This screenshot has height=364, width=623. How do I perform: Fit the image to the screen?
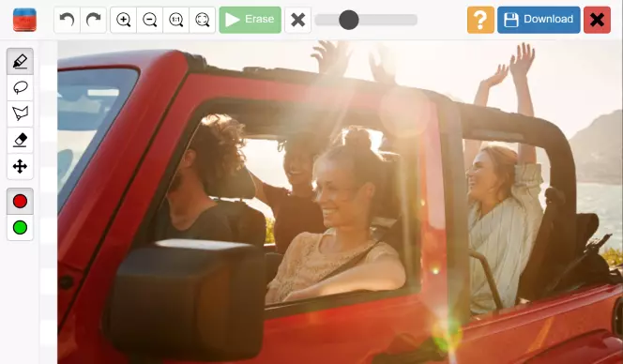point(203,20)
